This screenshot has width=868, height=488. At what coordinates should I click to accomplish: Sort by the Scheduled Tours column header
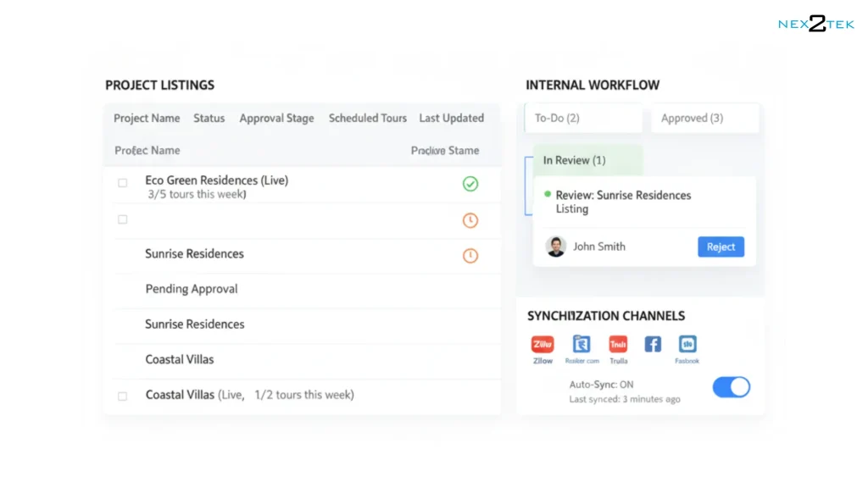[368, 118]
